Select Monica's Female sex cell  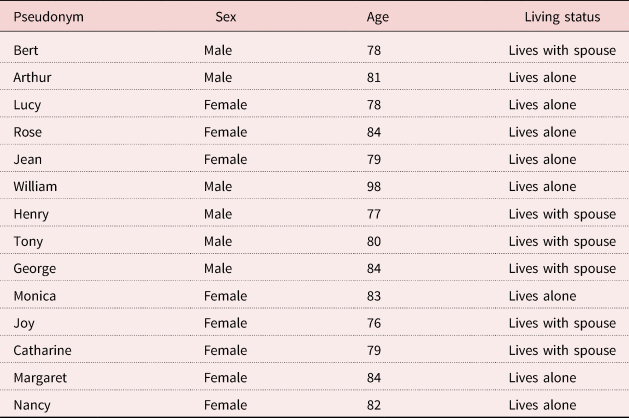[x=225, y=296]
